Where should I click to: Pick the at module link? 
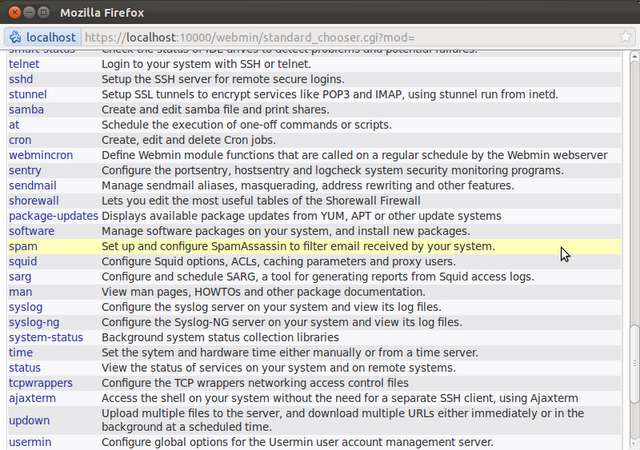pos(14,125)
